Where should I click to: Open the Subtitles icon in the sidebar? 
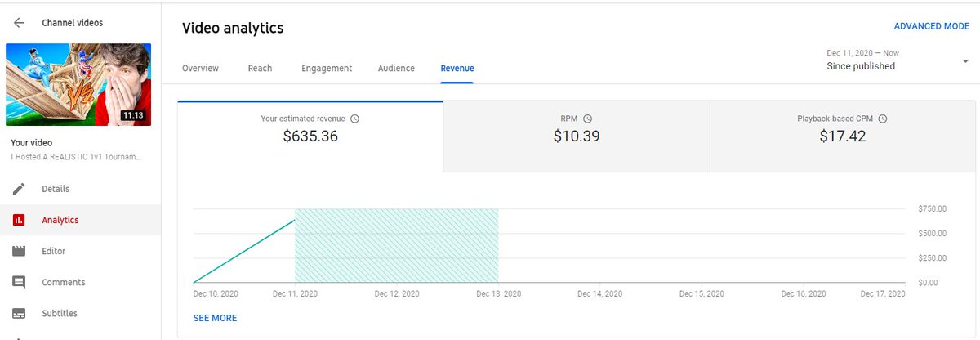[x=19, y=313]
